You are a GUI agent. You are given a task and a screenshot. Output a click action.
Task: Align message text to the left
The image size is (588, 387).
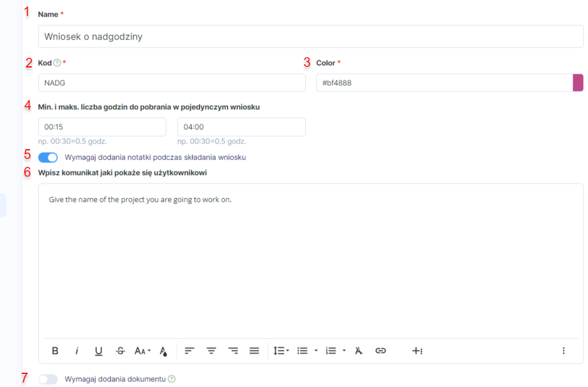[x=189, y=350]
